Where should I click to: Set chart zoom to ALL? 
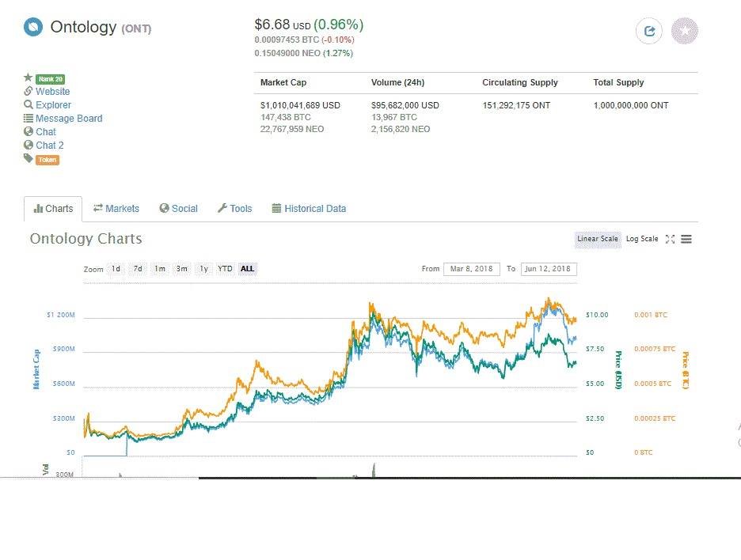click(247, 269)
